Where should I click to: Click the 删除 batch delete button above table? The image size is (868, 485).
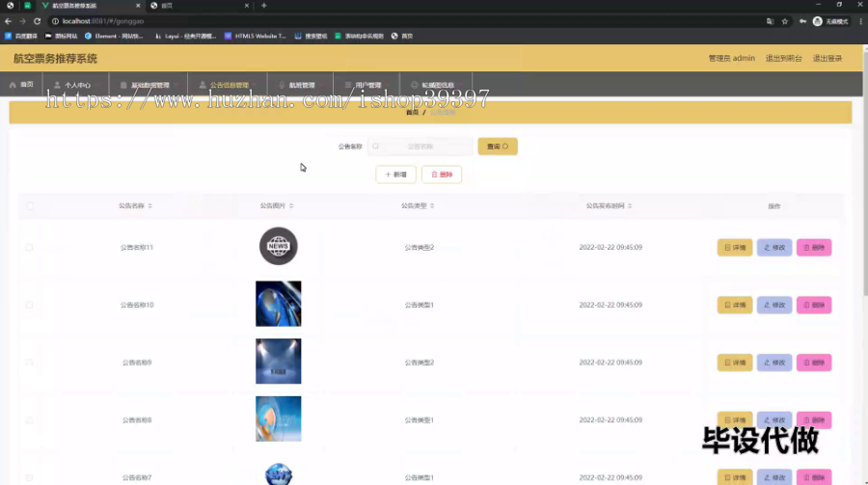[x=442, y=175]
